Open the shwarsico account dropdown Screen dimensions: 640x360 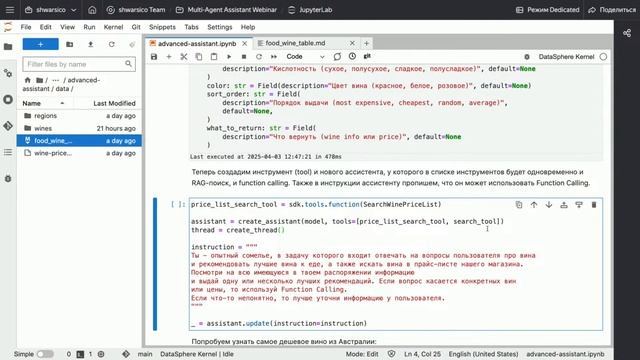(51, 10)
